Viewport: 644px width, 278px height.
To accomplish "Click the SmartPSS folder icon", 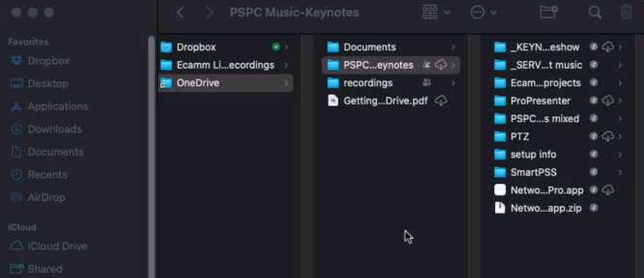I will tap(500, 172).
